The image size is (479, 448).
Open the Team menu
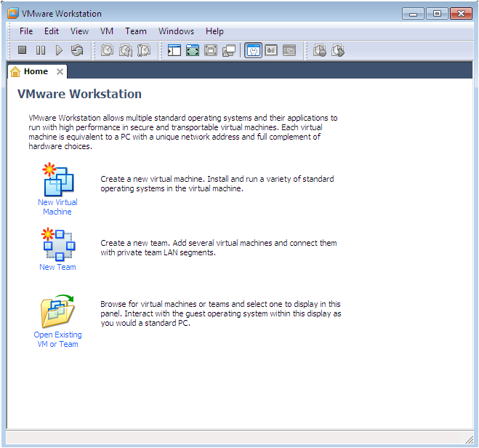coord(136,31)
